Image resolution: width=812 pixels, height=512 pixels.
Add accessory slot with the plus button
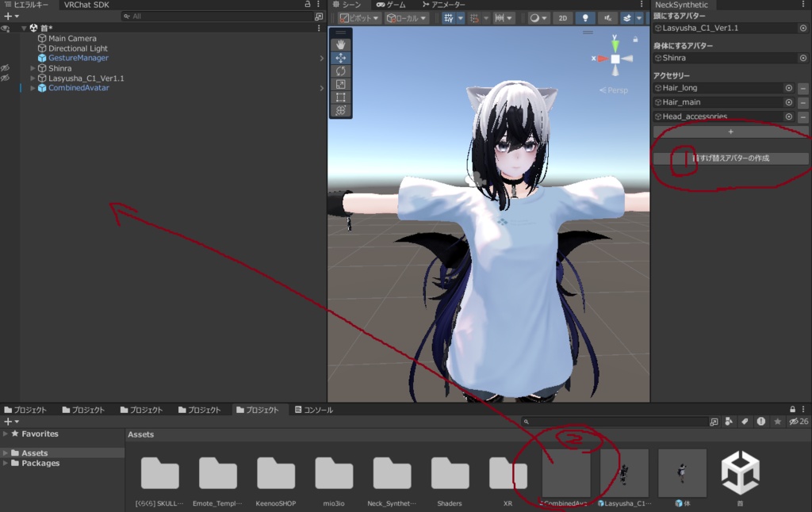[x=730, y=132]
